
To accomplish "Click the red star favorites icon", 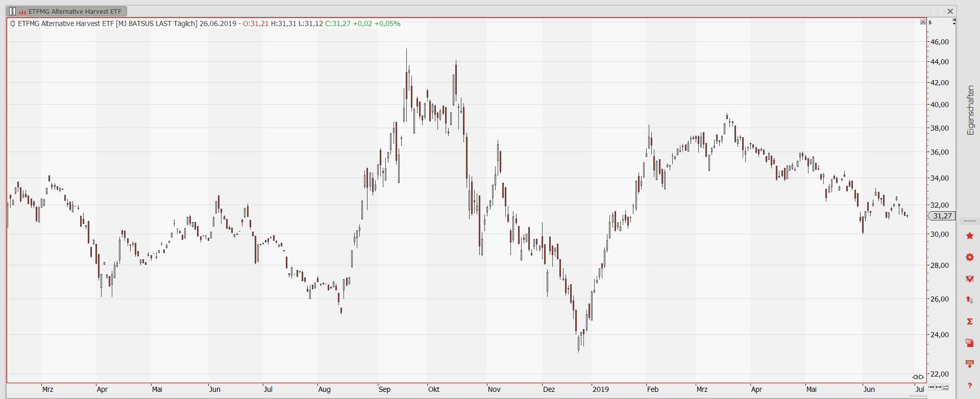I will click(x=969, y=236).
